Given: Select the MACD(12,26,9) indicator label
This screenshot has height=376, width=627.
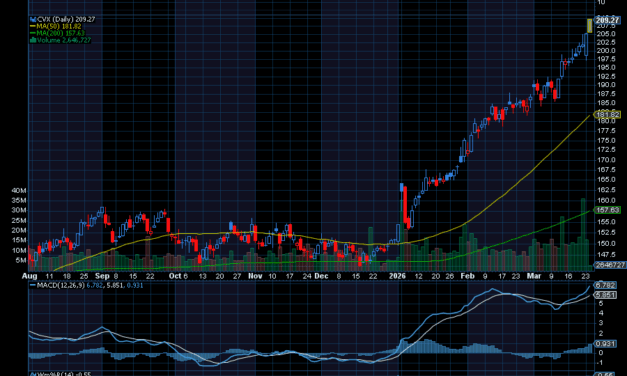Looking at the screenshot, I should click(x=60, y=285).
